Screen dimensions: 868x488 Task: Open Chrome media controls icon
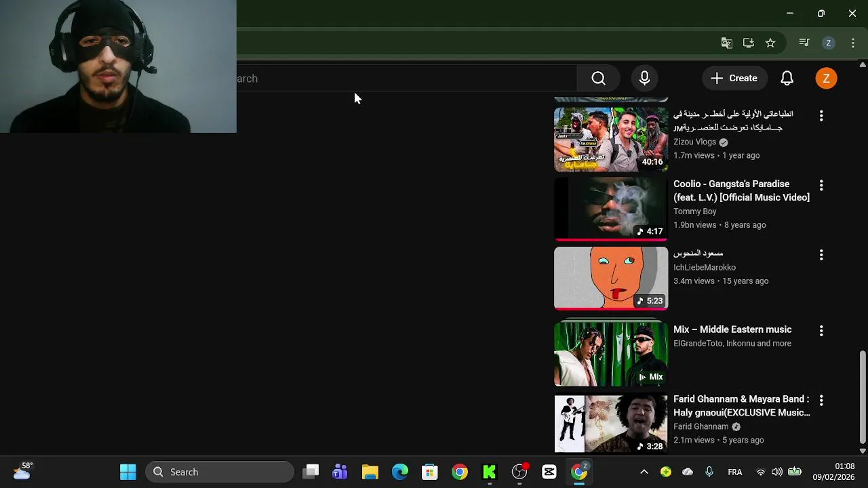pos(804,43)
